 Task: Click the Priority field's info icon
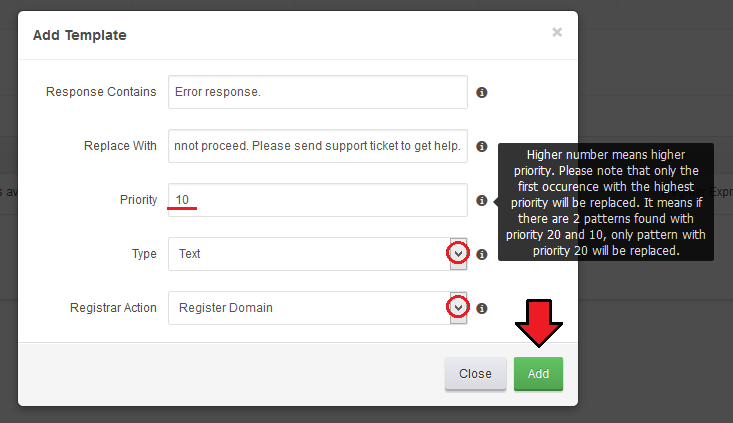481,200
